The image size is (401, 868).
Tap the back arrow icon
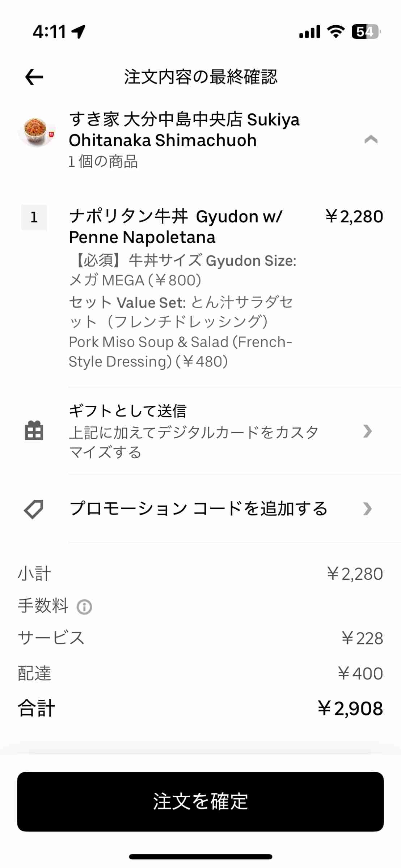[x=34, y=77]
